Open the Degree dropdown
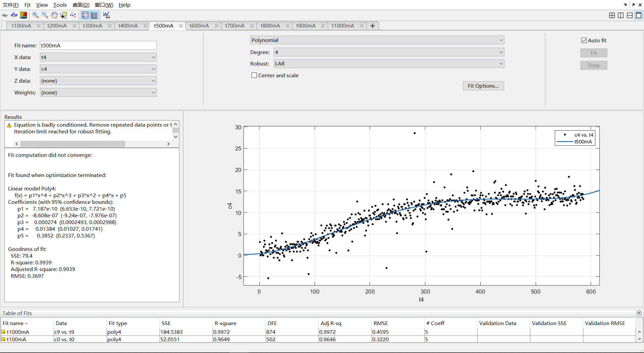 (389, 52)
